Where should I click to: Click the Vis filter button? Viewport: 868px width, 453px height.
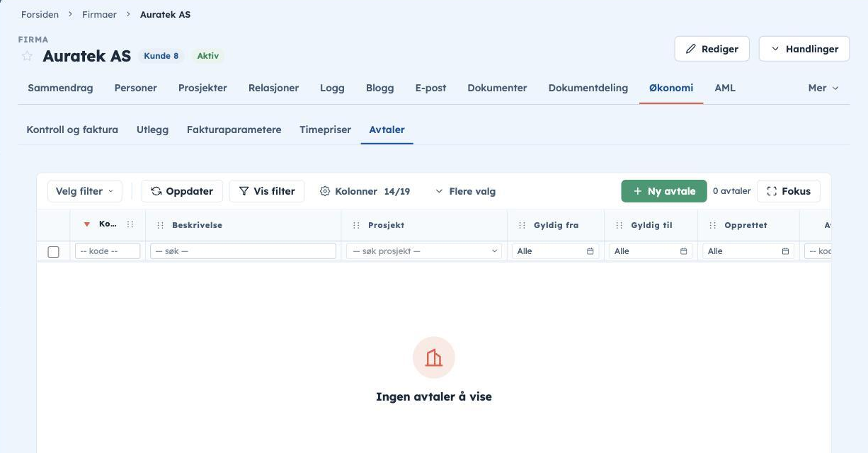tap(267, 191)
